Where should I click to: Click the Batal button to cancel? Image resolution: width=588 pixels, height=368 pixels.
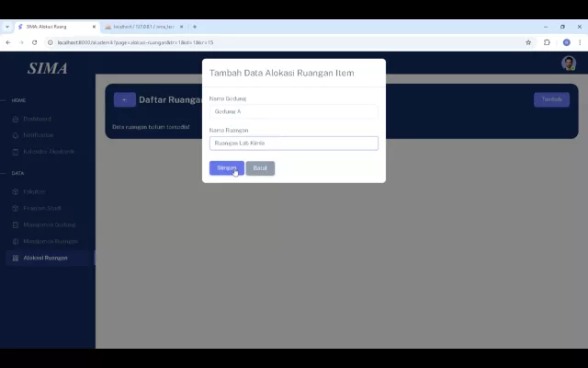pyautogui.click(x=260, y=167)
